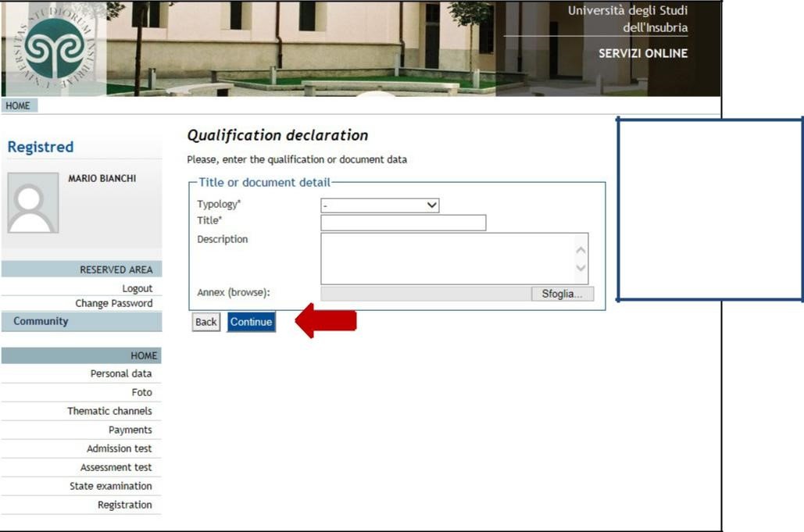Select the HOME sidebar menu header
This screenshot has width=804, height=532.
coord(81,355)
